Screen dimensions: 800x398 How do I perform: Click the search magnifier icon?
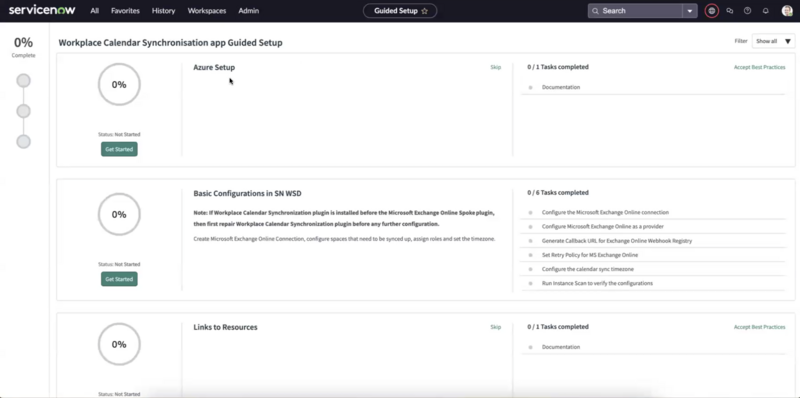(x=595, y=11)
